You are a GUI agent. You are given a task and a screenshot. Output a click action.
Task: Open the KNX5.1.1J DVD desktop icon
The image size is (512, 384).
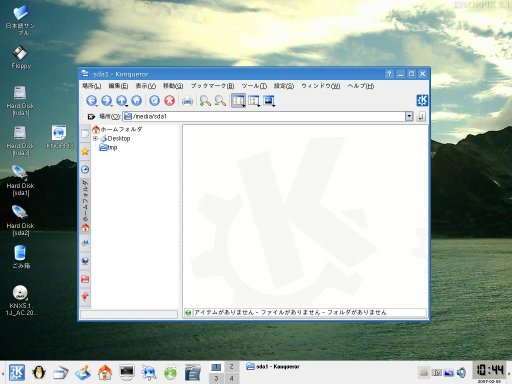click(x=21, y=300)
